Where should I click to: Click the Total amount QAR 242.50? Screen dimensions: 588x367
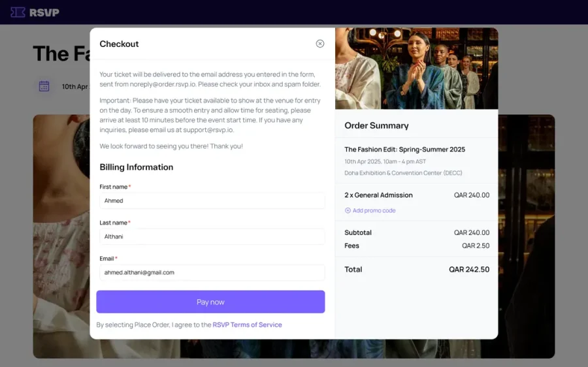[x=469, y=269]
